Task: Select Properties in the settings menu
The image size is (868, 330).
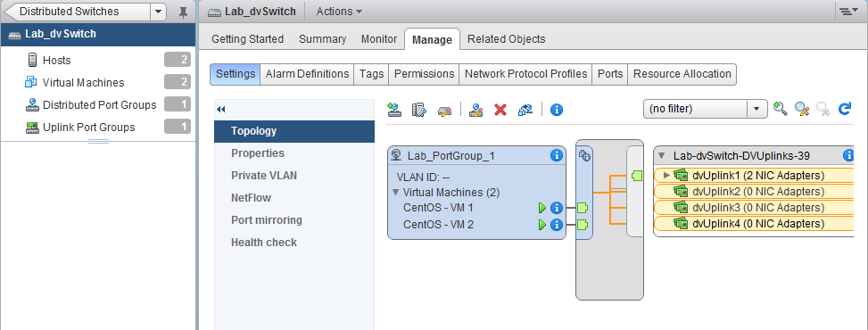Action: point(294,153)
